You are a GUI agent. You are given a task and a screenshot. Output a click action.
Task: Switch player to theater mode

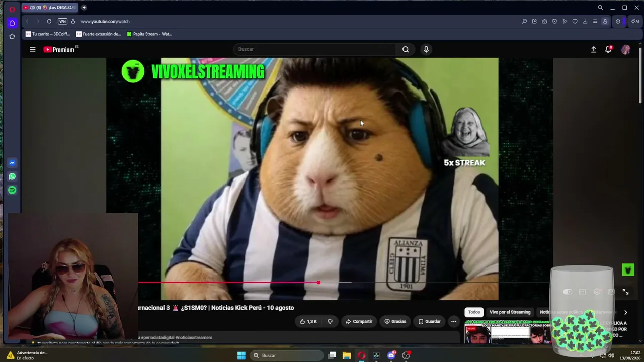pyautogui.click(x=611, y=292)
